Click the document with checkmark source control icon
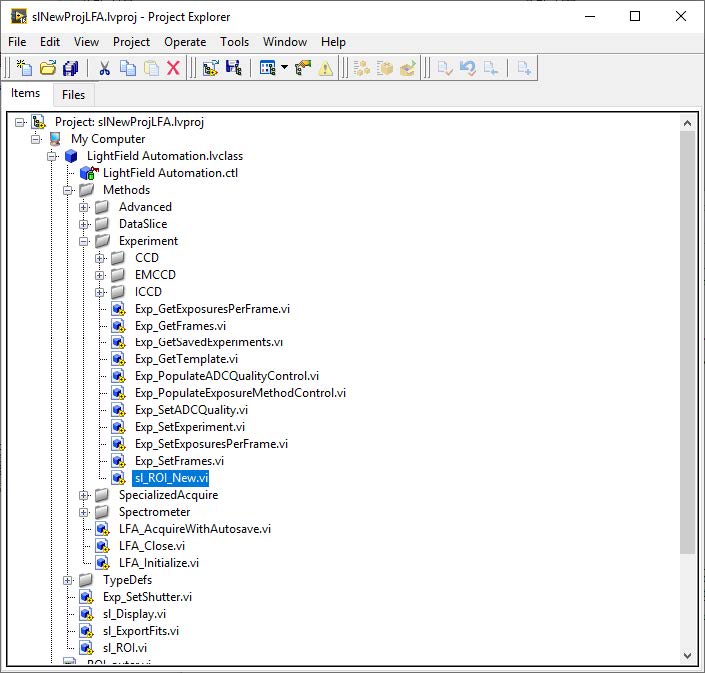Viewport: 705px width, 673px height. click(x=445, y=68)
